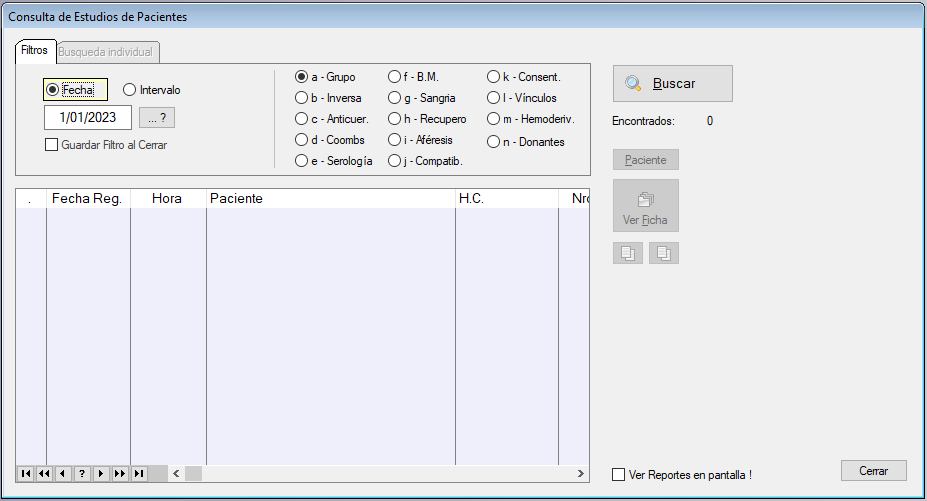The image size is (927, 501).
Task: Click the date field showing 1/01/2023
Action: coord(88,118)
